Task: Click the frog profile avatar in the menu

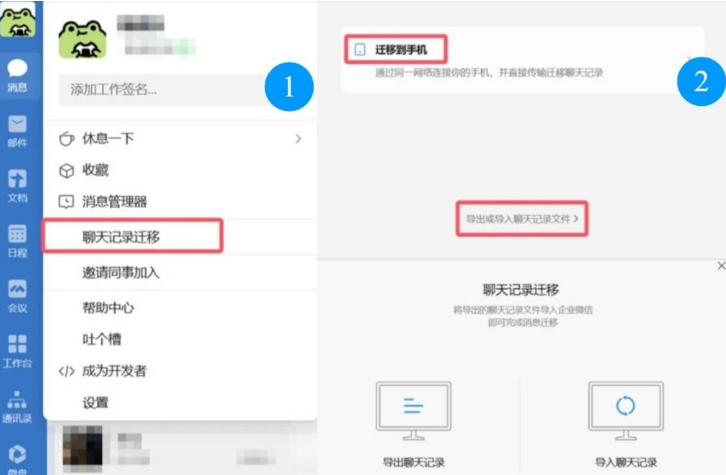Action: (82, 39)
